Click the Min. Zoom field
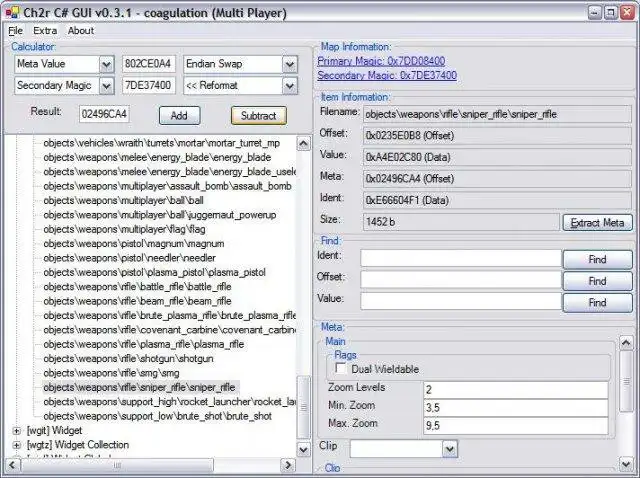Viewport: 640px width, 478px height. coord(516,407)
